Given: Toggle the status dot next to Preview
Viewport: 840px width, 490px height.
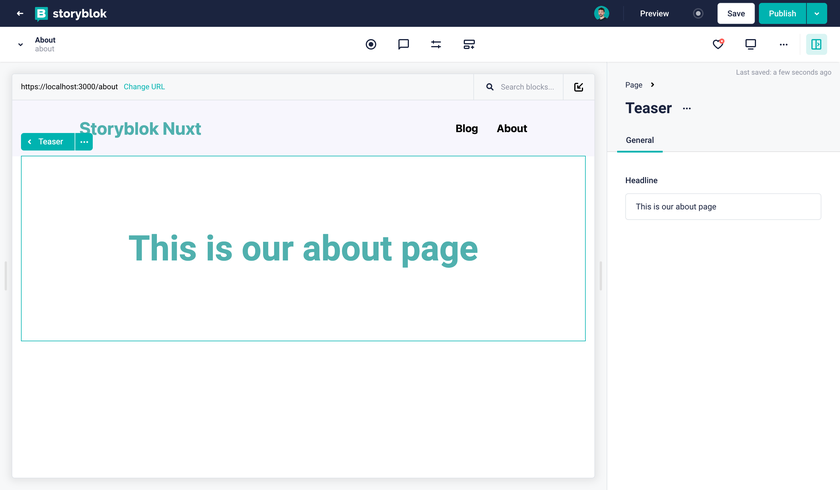Looking at the screenshot, I should 698,13.
